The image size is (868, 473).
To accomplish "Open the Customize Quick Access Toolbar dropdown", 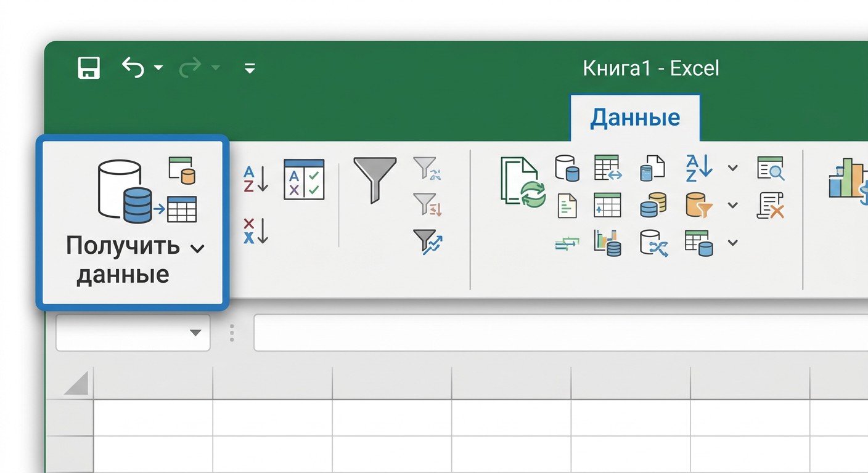I will (x=250, y=68).
